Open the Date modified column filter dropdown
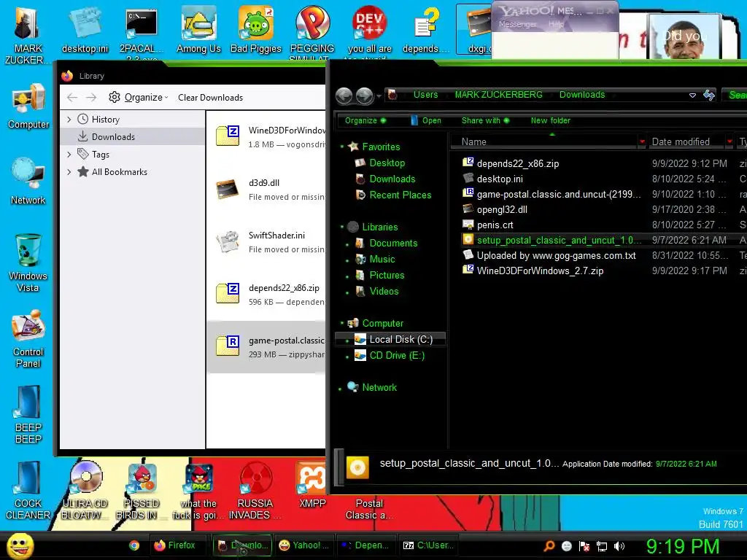The image size is (747, 560). coord(729,141)
